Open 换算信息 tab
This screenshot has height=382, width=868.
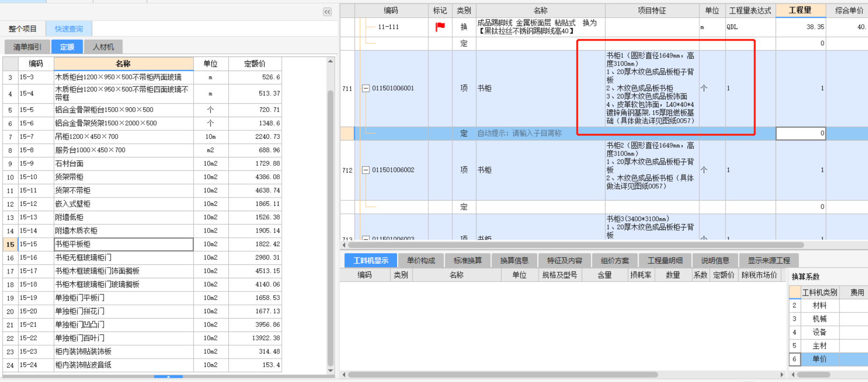(514, 261)
